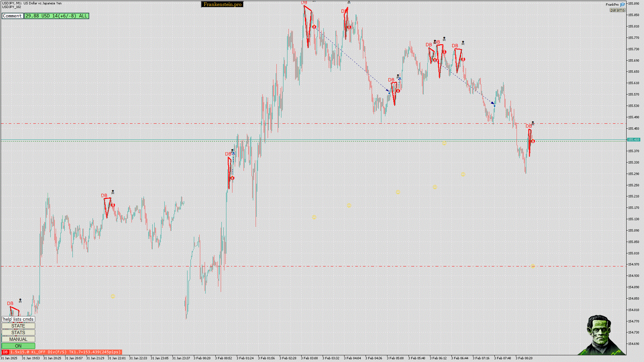Show the STATE panel
This screenshot has width=644, height=362.
tap(18, 326)
